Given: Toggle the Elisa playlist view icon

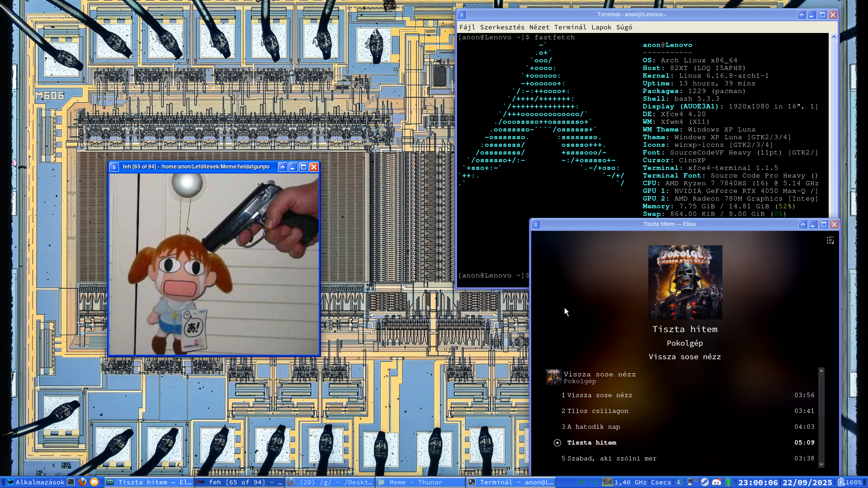Looking at the screenshot, I should click(830, 240).
